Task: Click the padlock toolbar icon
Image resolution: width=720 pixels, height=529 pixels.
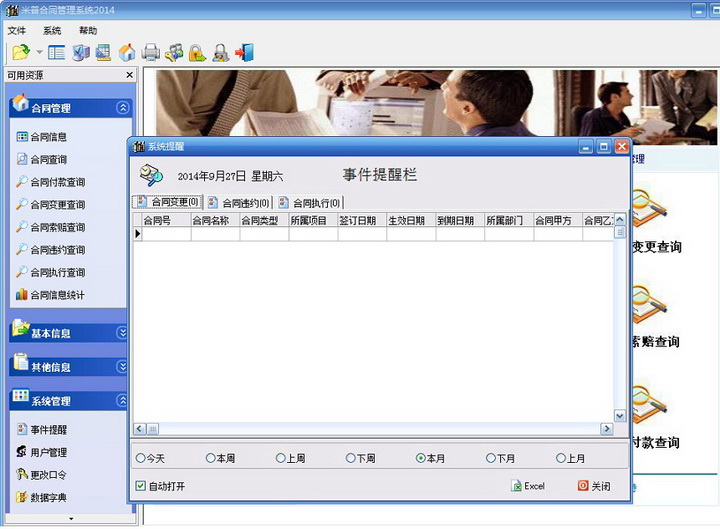Action: (197, 52)
